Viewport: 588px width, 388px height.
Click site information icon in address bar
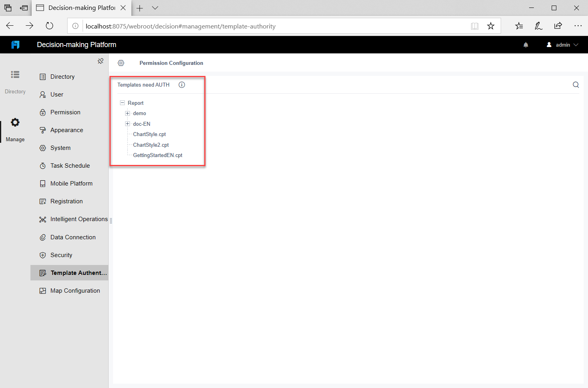75,26
